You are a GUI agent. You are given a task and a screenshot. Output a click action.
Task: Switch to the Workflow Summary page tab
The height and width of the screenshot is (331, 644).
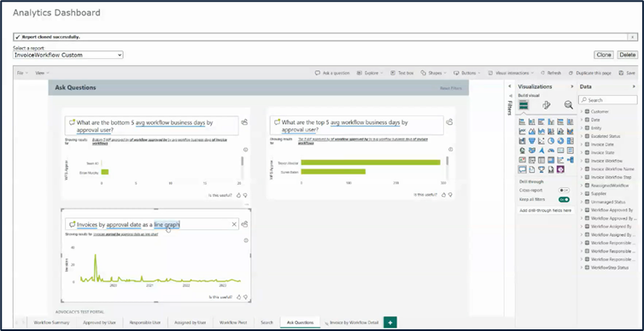51,322
